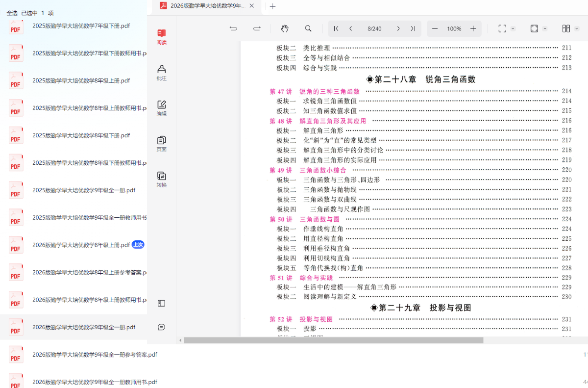The width and height of the screenshot is (588, 388).
Task: Open the 转换 (Convert) tool
Action: (161, 178)
